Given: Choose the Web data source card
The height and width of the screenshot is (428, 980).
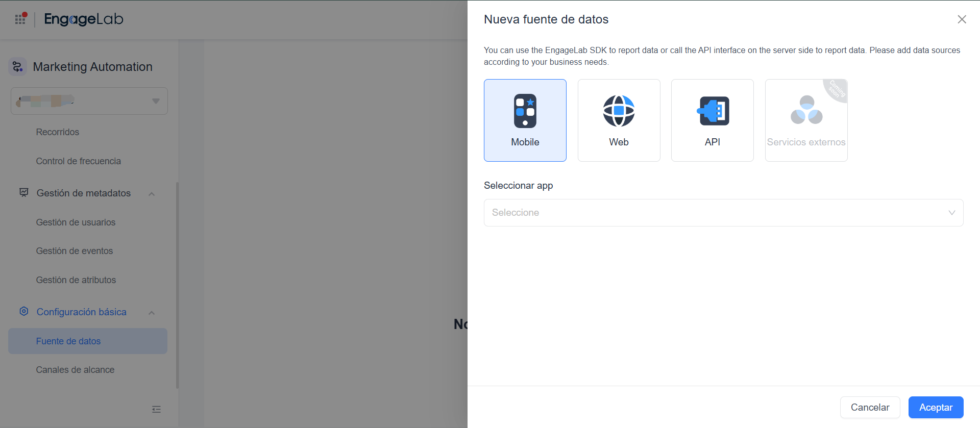Looking at the screenshot, I should pyautogui.click(x=619, y=120).
